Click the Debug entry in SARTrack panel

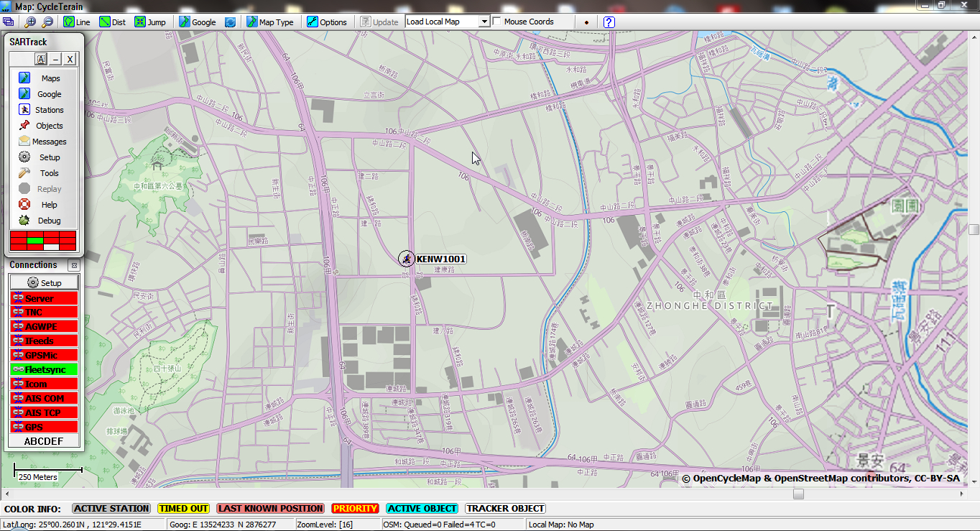(49, 221)
